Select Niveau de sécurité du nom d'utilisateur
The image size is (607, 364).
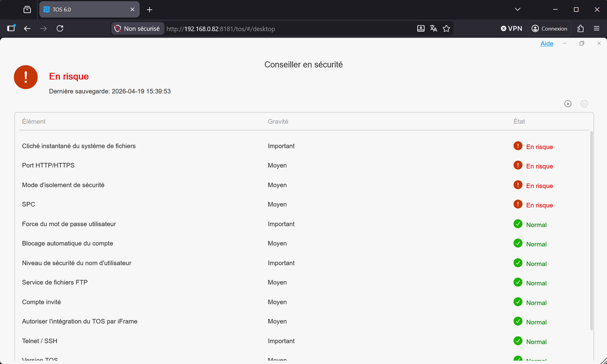[77, 263]
